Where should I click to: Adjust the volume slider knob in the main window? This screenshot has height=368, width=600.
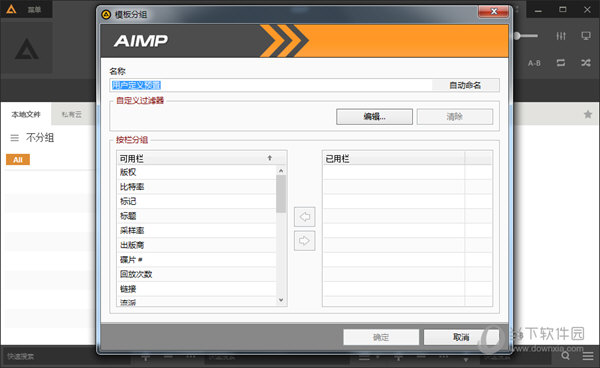coord(517,36)
